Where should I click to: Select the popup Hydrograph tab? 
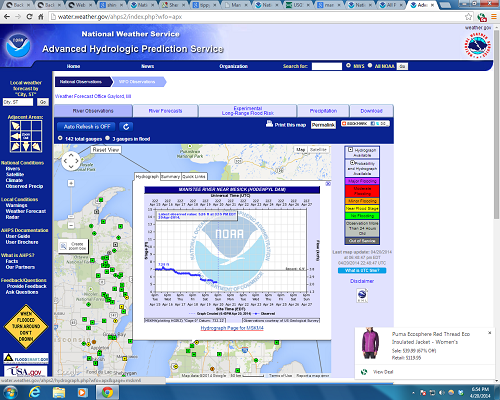click(x=147, y=176)
